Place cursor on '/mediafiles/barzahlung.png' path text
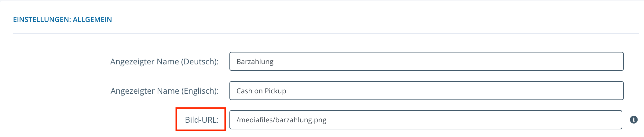 [x=281, y=120]
